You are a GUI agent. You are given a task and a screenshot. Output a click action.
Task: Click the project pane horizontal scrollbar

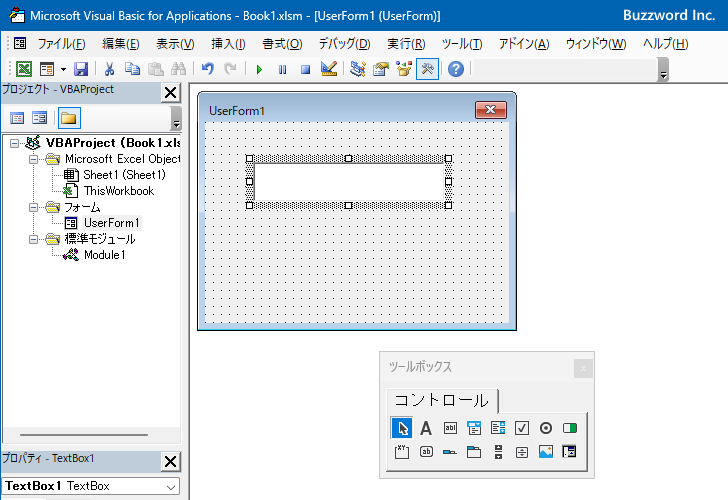[x=84, y=435]
